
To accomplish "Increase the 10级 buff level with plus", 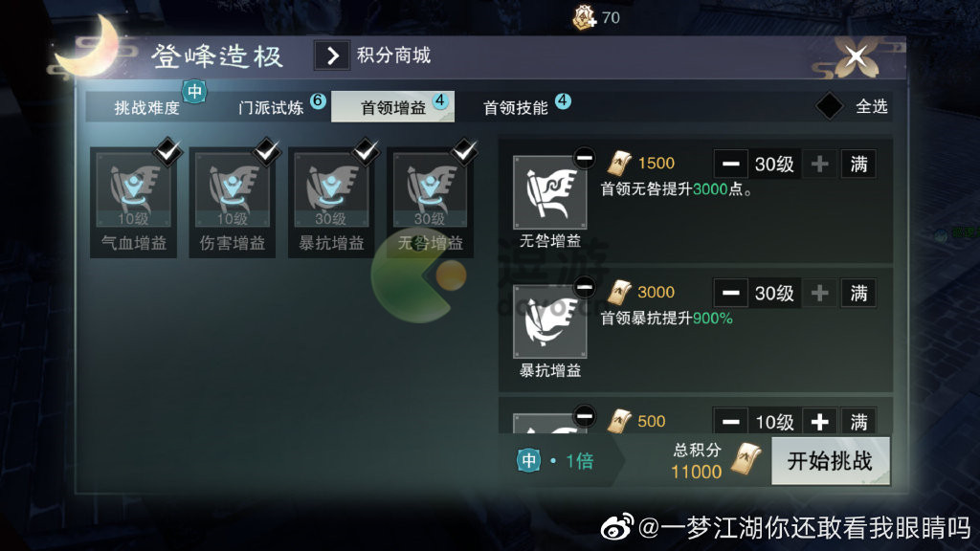I will pos(819,422).
